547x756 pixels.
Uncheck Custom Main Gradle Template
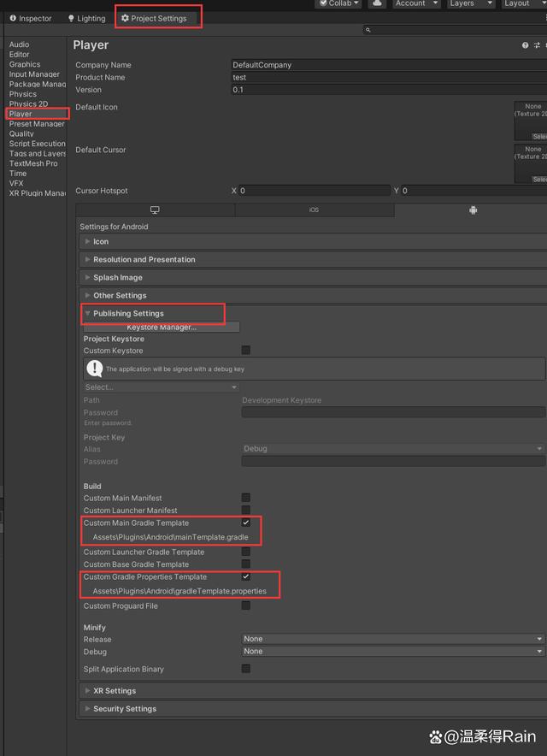pyautogui.click(x=246, y=523)
